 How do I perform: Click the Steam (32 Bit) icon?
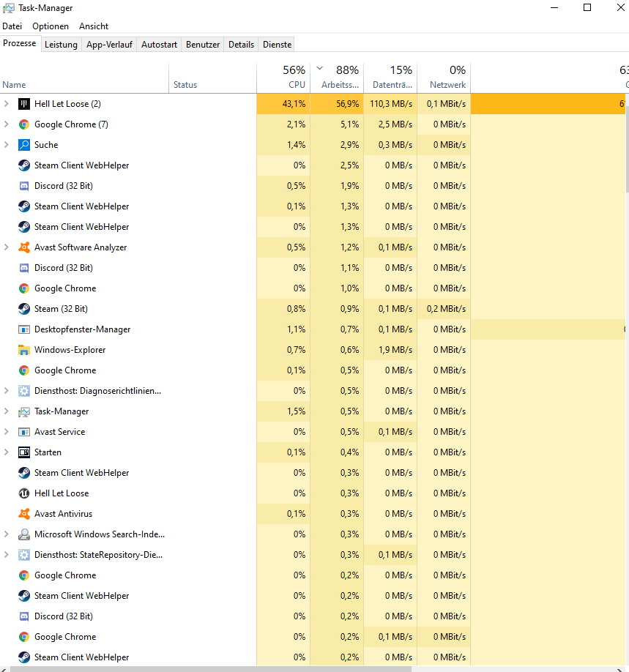(24, 309)
